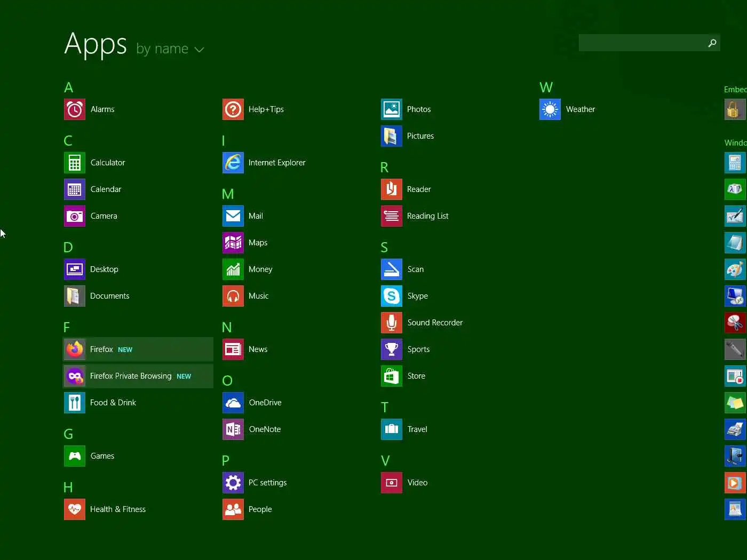Launch the Calculator app icon

coord(75,163)
